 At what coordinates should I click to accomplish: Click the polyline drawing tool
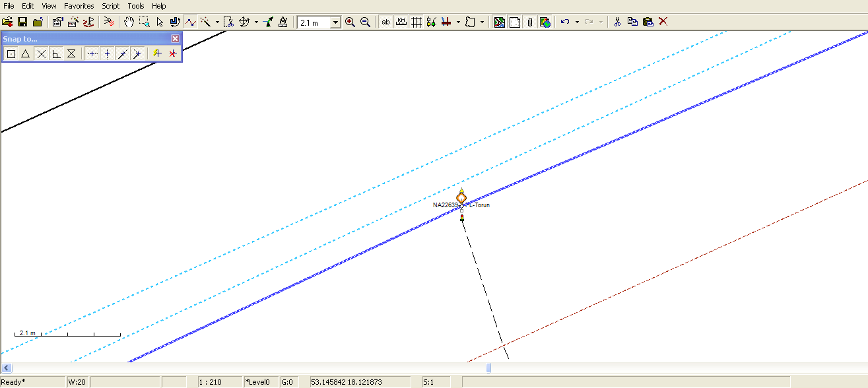[x=191, y=22]
